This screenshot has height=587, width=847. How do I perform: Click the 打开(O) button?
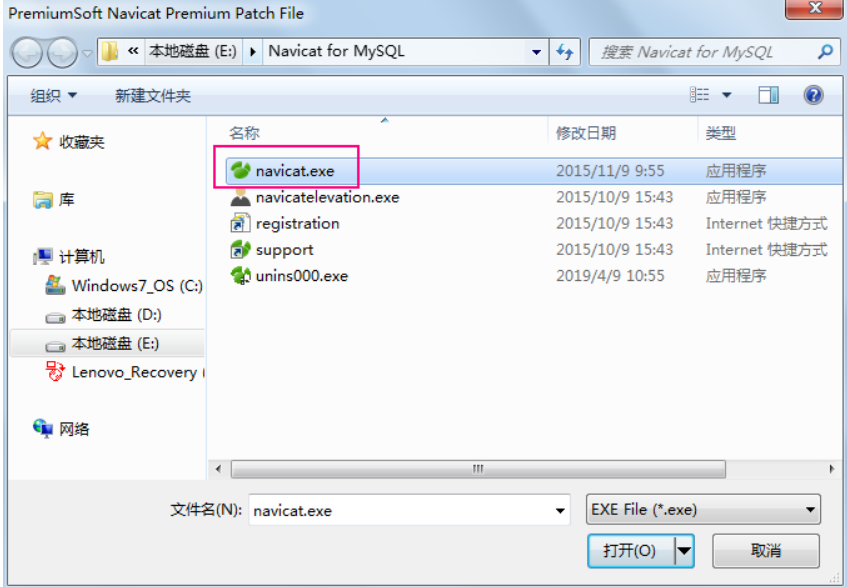(630, 551)
